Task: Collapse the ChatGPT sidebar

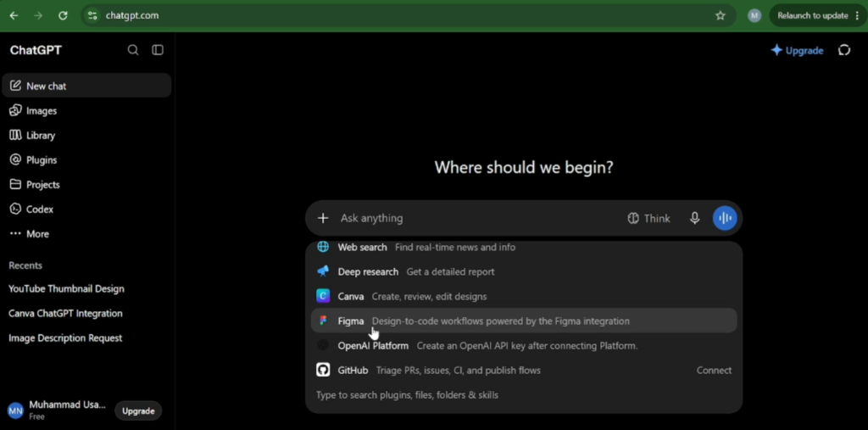Action: coord(158,50)
